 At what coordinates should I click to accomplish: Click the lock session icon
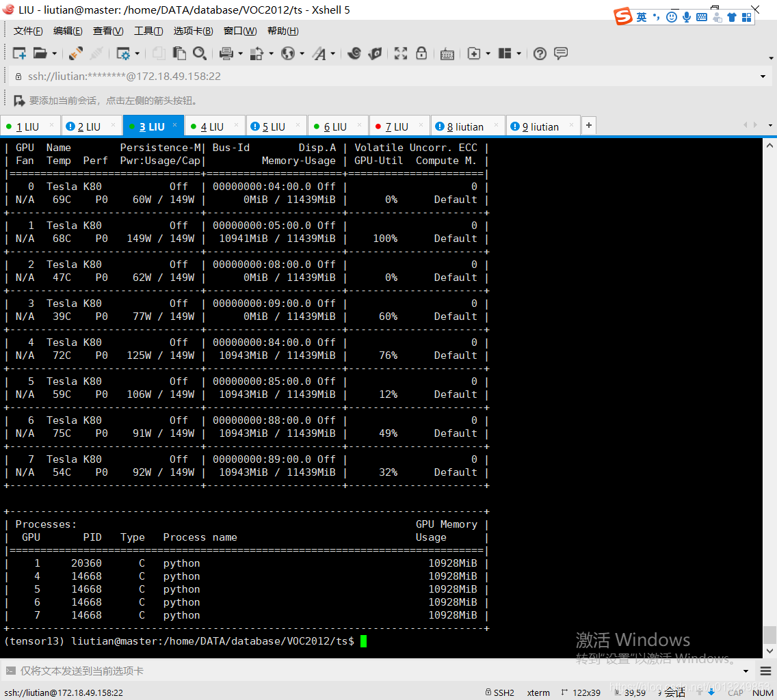tap(421, 53)
